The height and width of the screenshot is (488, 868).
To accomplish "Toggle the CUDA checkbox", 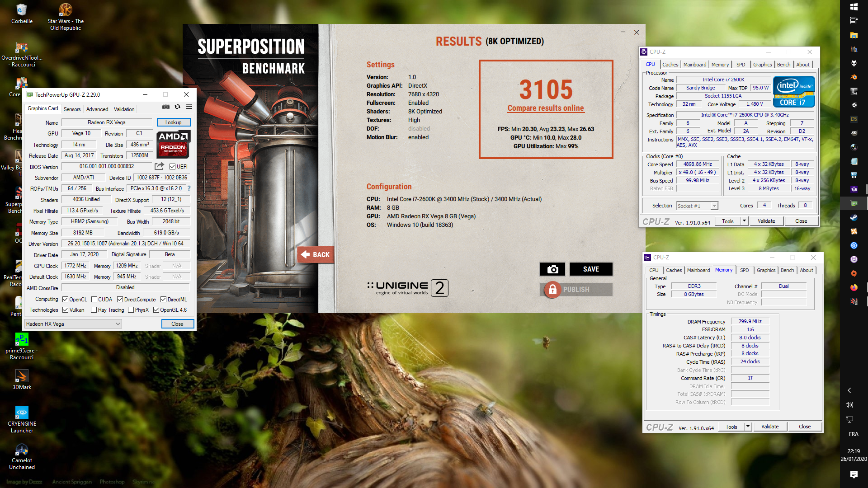I will (94, 299).
